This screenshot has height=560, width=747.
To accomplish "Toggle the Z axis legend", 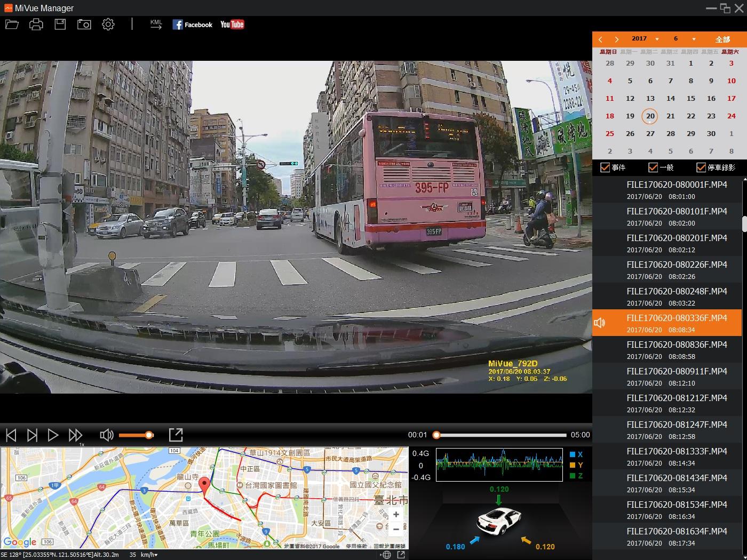I will 576,476.
